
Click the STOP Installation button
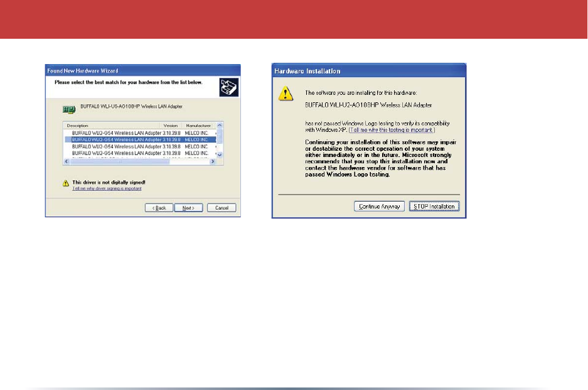[434, 207]
